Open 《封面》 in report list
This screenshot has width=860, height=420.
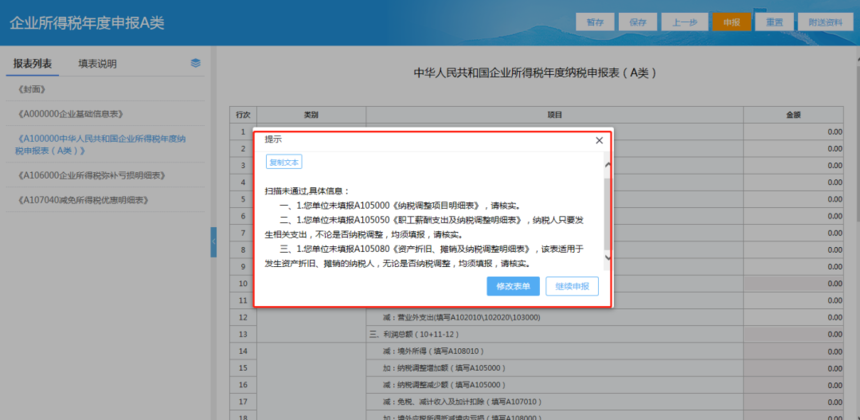pos(31,89)
